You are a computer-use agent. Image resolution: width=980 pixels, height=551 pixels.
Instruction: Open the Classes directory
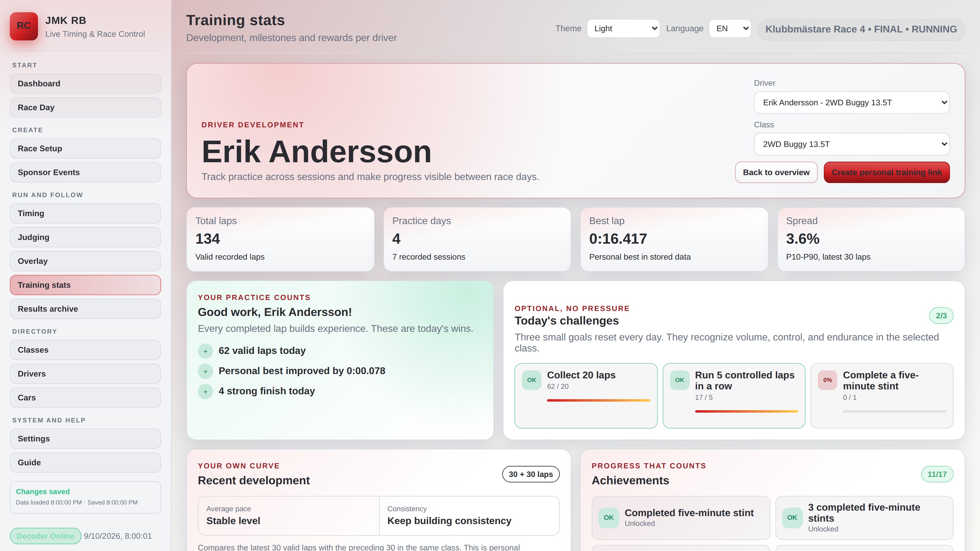pyautogui.click(x=85, y=350)
